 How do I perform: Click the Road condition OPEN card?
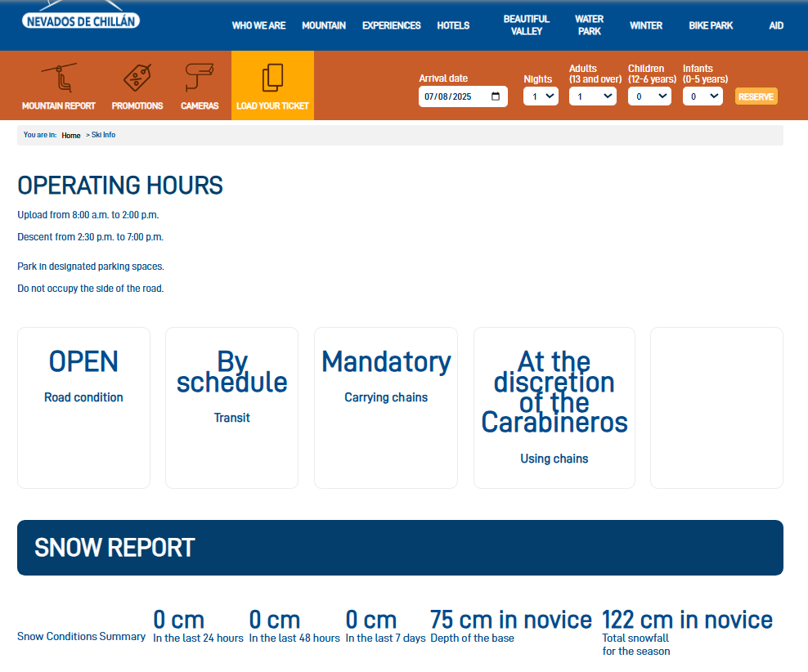coord(83,407)
